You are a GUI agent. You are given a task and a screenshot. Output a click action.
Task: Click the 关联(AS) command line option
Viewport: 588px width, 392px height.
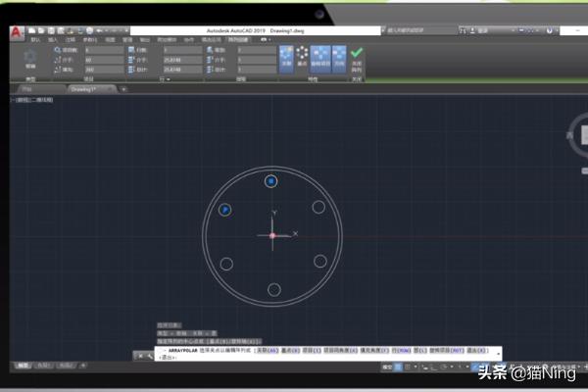(x=268, y=351)
